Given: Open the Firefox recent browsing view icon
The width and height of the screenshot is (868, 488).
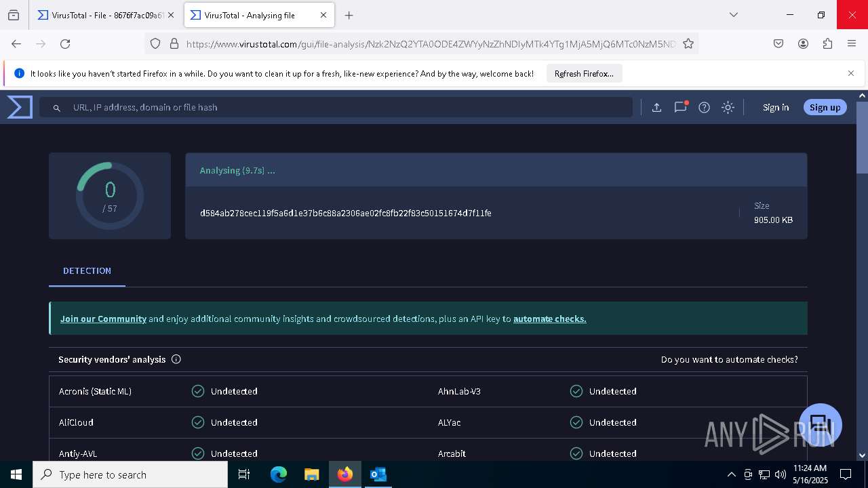Looking at the screenshot, I should (14, 15).
